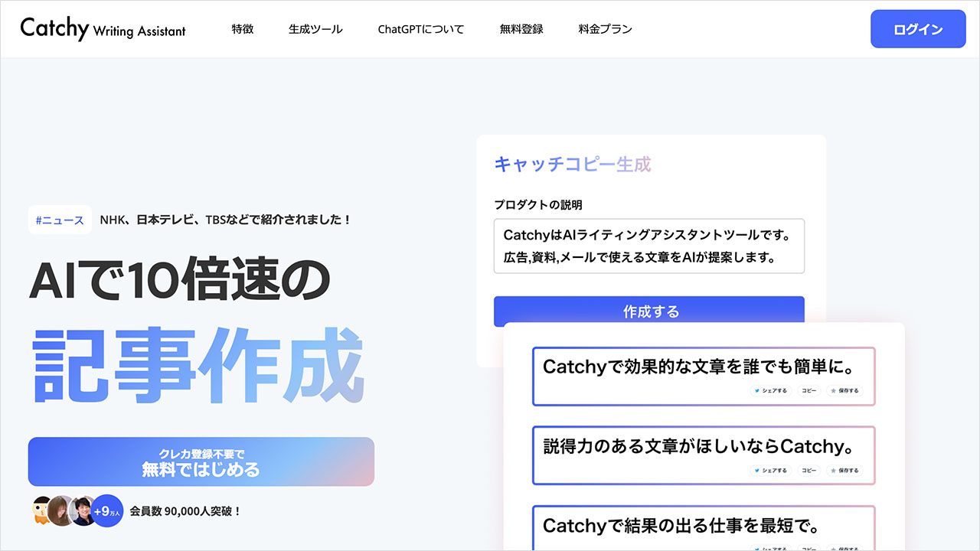The image size is (980, 551).
Task: Copy the Catchyで効果的な文章 result with コピー
Action: pos(809,390)
